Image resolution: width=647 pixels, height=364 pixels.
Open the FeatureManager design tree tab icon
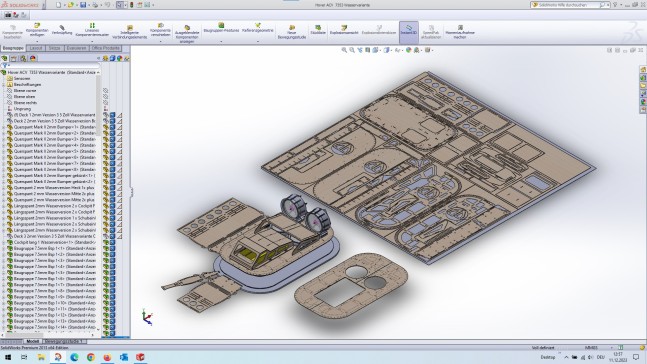[x=5, y=58]
